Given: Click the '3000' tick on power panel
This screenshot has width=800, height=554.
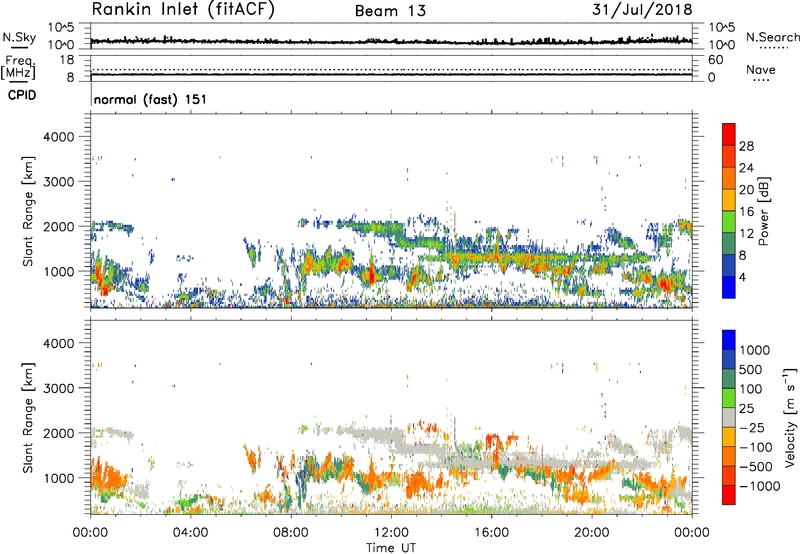Looking at the screenshot, I should [58, 182].
